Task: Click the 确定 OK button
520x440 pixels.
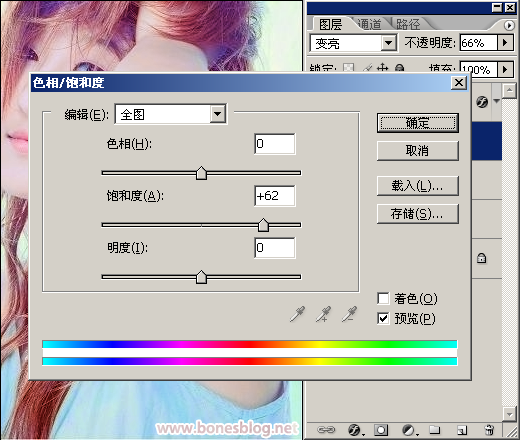Action: [x=418, y=123]
